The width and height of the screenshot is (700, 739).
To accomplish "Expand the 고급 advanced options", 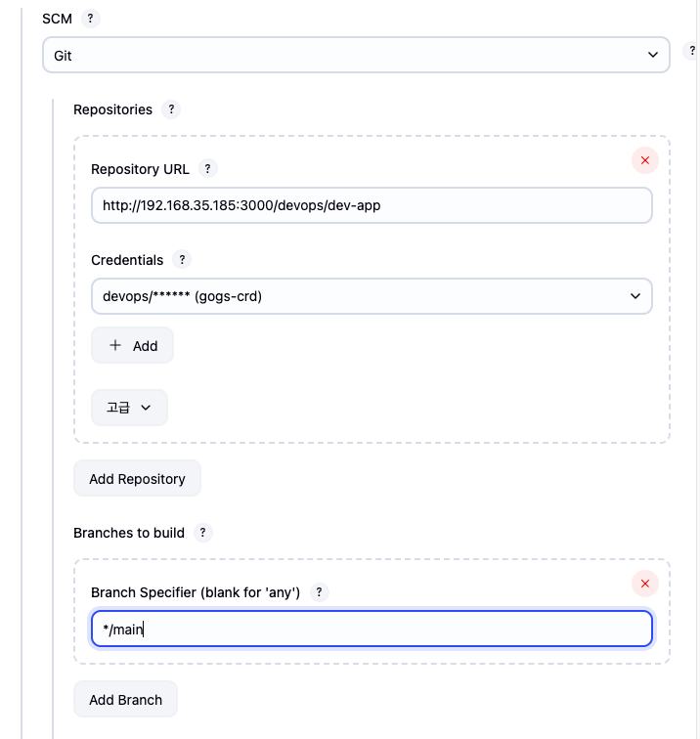I will click(x=129, y=408).
